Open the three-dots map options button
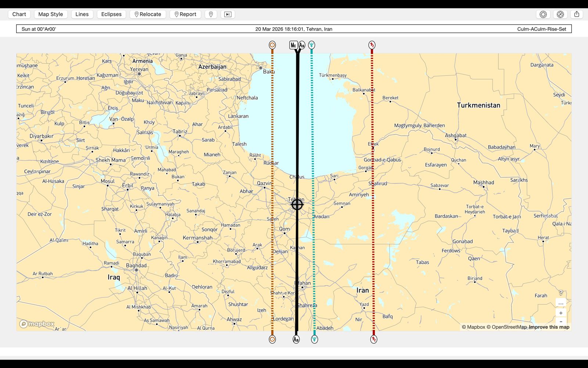This screenshot has width=588, height=368. click(561, 303)
